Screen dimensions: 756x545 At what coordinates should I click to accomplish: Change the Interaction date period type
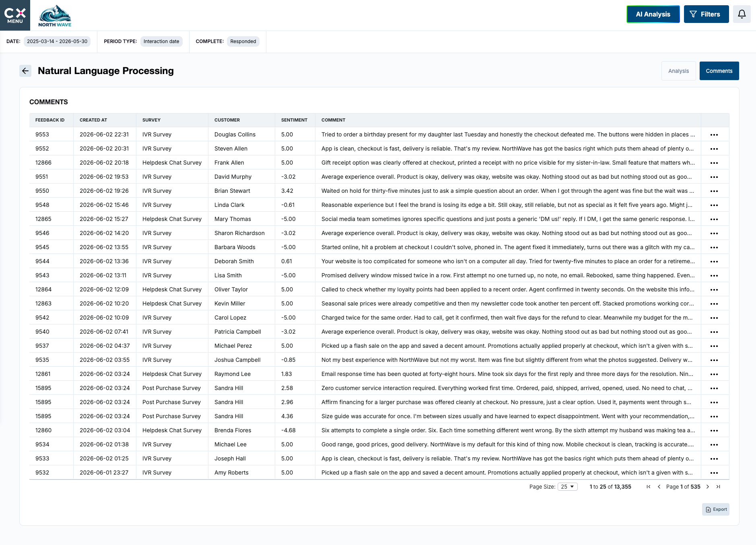[161, 41]
